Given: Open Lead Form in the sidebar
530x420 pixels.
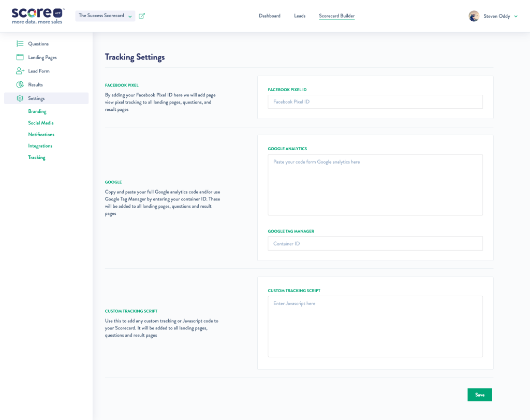Looking at the screenshot, I should [x=38, y=71].
